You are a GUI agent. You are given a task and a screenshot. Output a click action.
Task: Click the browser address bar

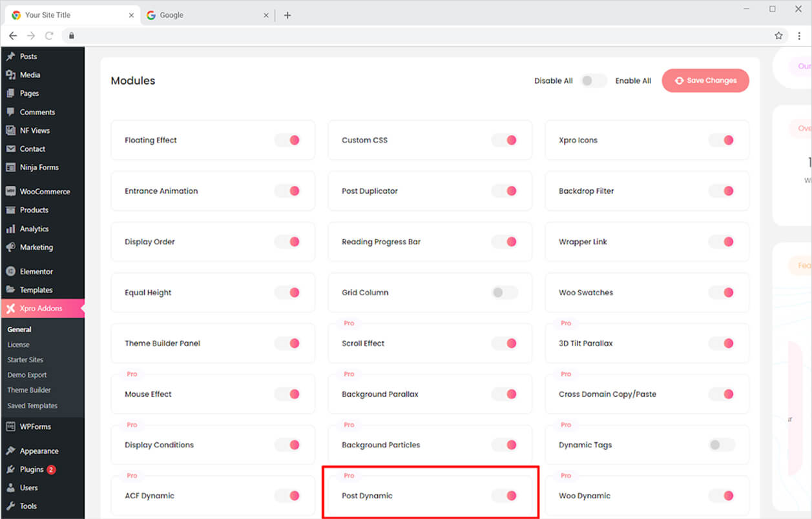click(423, 36)
